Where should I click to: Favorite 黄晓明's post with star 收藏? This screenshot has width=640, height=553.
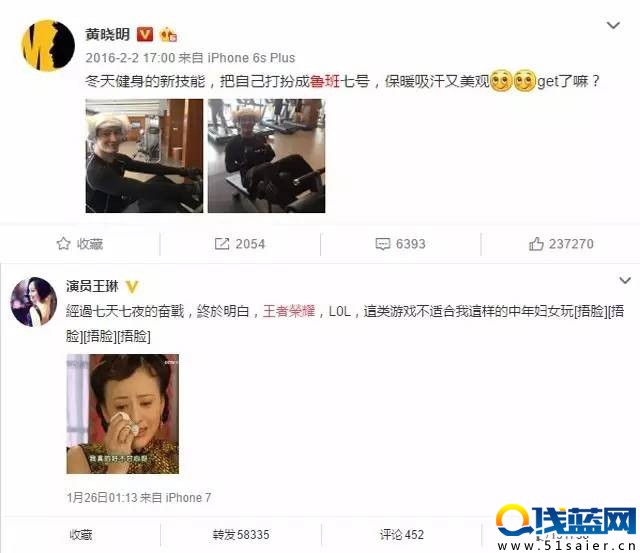click(x=80, y=244)
